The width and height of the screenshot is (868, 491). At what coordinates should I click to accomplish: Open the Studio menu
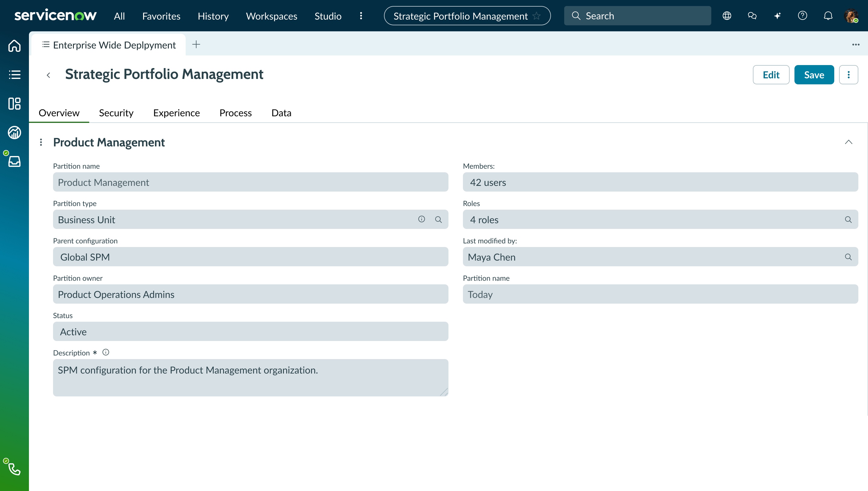[x=328, y=16]
